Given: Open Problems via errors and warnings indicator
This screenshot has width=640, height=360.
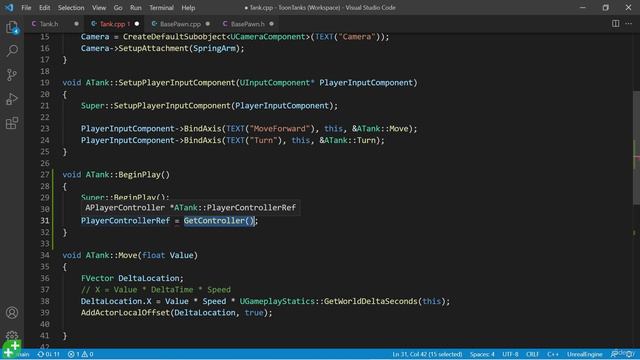Looking at the screenshot, I should [80, 354].
